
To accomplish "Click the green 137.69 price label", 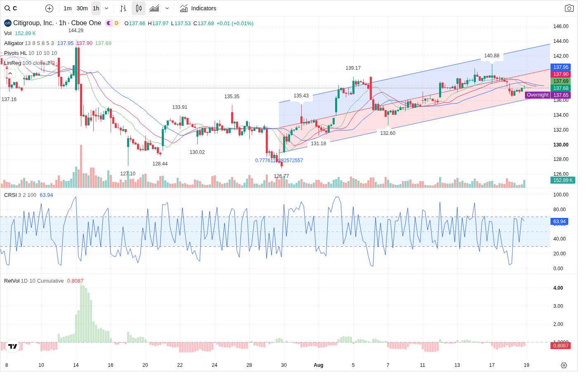I will (560, 81).
